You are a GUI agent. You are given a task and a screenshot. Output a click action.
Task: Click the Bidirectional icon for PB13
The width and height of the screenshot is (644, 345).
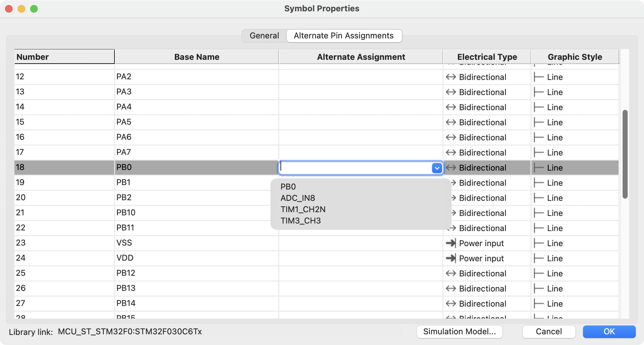point(451,288)
